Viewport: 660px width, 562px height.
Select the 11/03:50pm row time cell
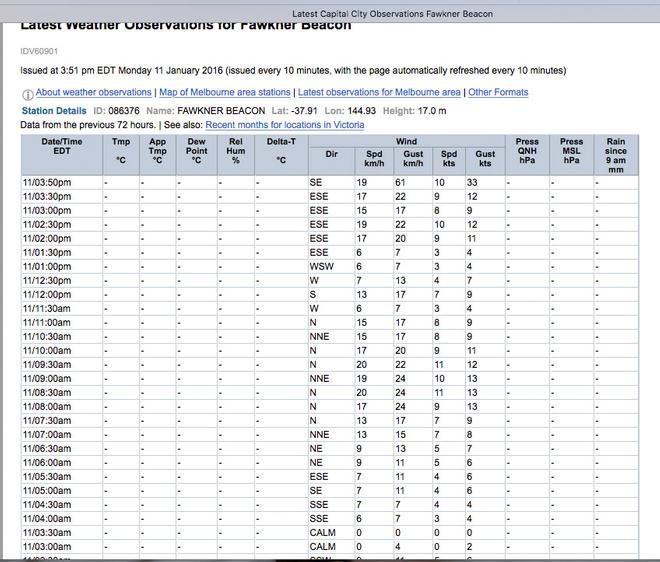[x=61, y=183]
